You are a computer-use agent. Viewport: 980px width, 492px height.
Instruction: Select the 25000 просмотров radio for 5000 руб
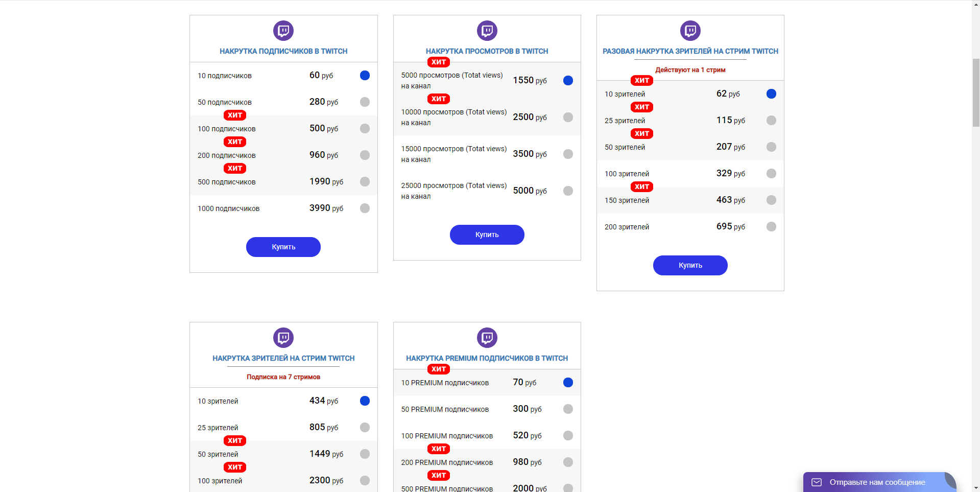[568, 191]
